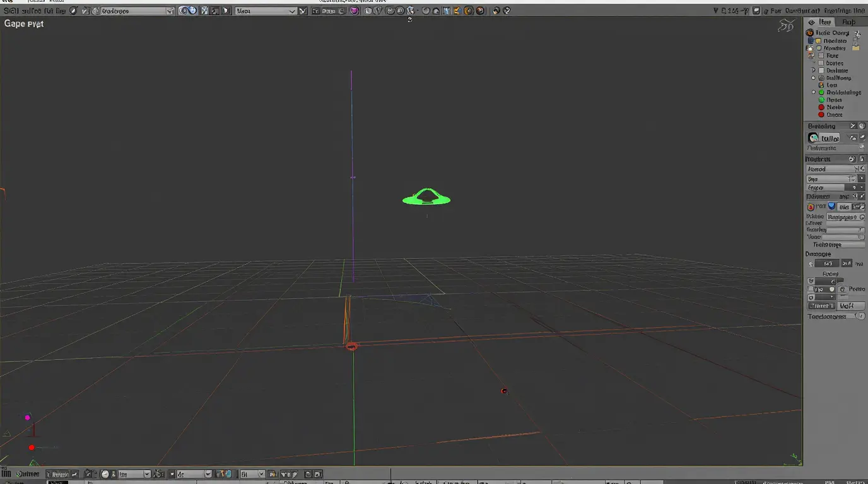This screenshot has width=868, height=484.
Task: Click the magenta dot in the viewport corner
Action: tap(28, 417)
